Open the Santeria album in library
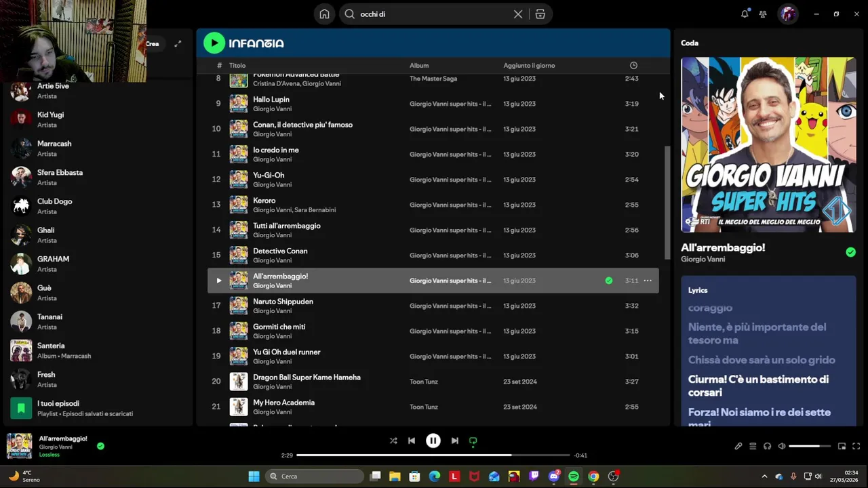The height and width of the screenshot is (488, 868). (98, 350)
